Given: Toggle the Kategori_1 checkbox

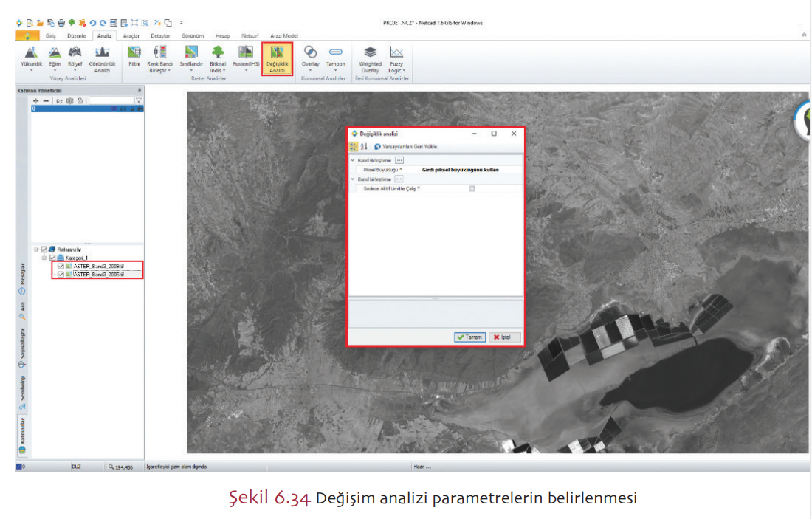Looking at the screenshot, I should coord(52,258).
